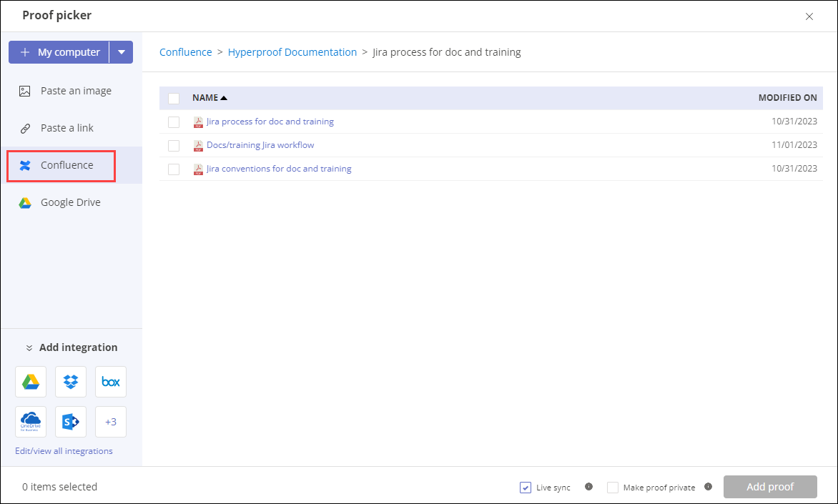Add Google Drive integration tile
838x504 pixels.
click(x=31, y=382)
